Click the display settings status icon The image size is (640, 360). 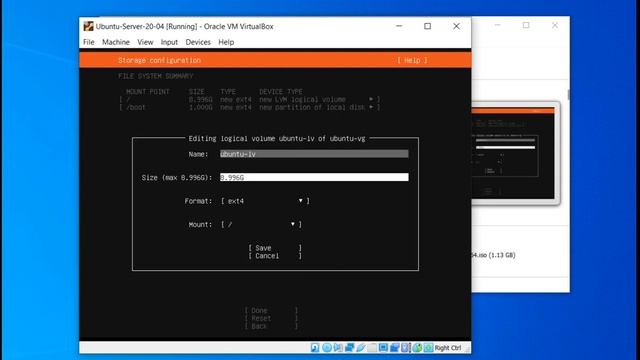[383, 348]
